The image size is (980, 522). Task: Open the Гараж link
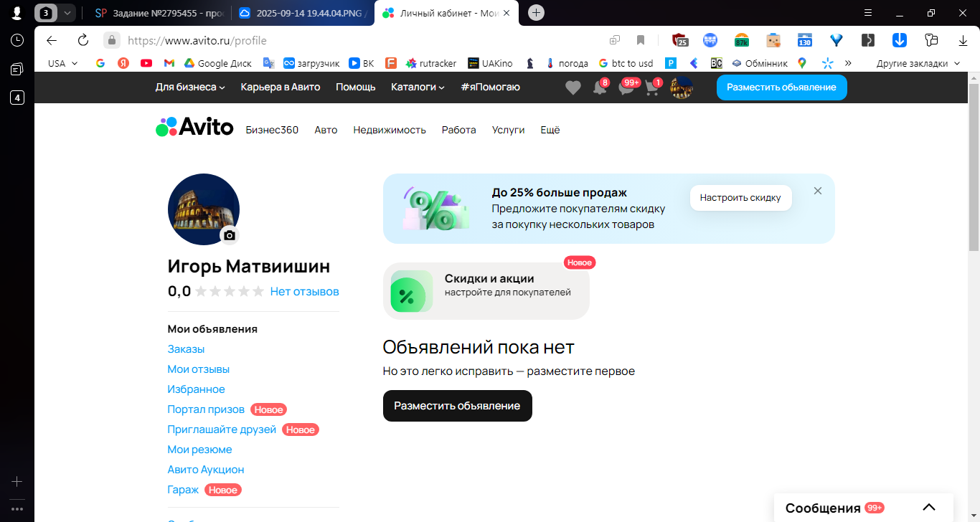pyautogui.click(x=183, y=490)
